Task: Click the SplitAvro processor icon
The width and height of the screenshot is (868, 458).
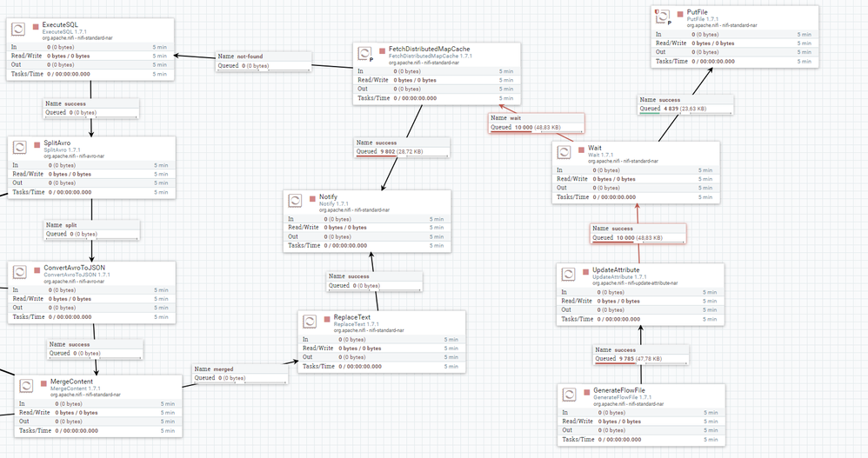Action: (x=19, y=147)
